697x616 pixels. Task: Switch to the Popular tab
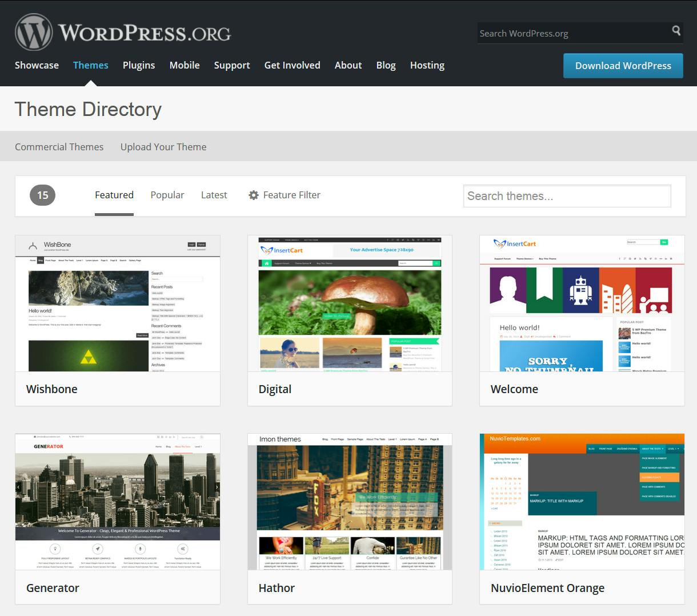click(167, 195)
